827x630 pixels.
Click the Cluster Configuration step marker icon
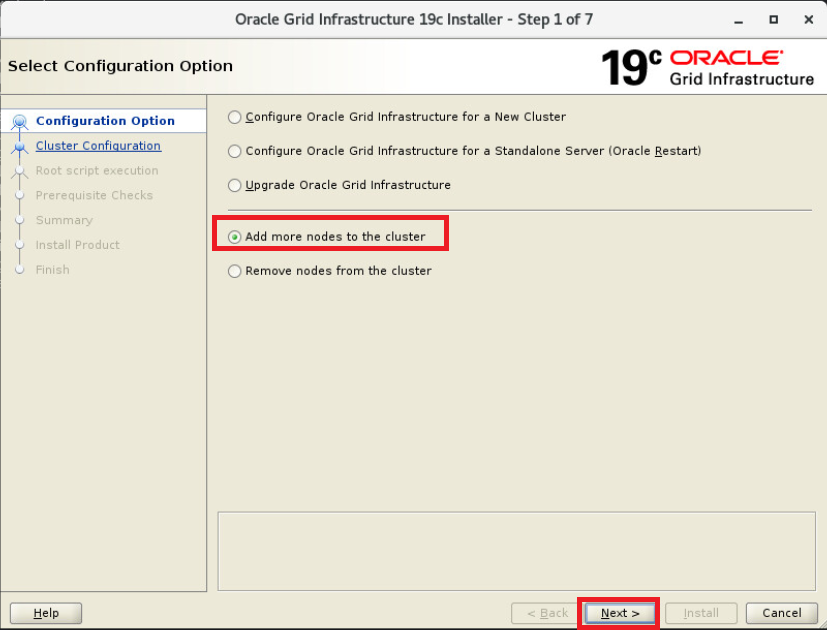tap(20, 147)
